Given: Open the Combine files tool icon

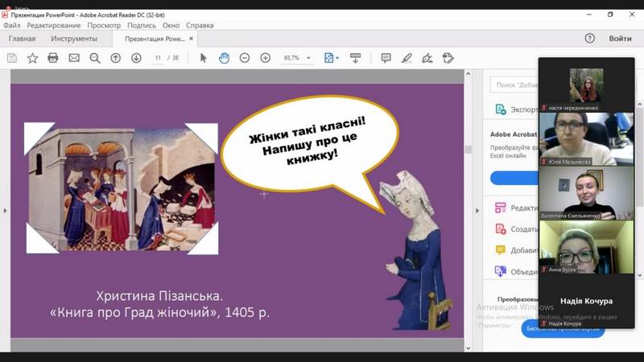Looking at the screenshot, I should (500, 271).
